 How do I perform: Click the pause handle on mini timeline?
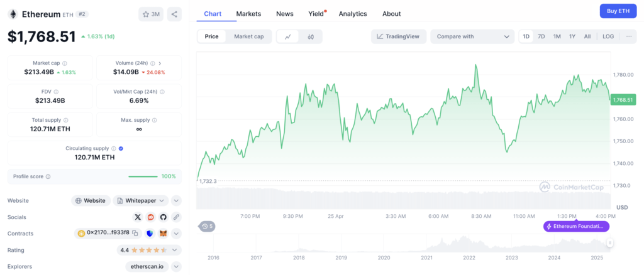tap(610, 243)
